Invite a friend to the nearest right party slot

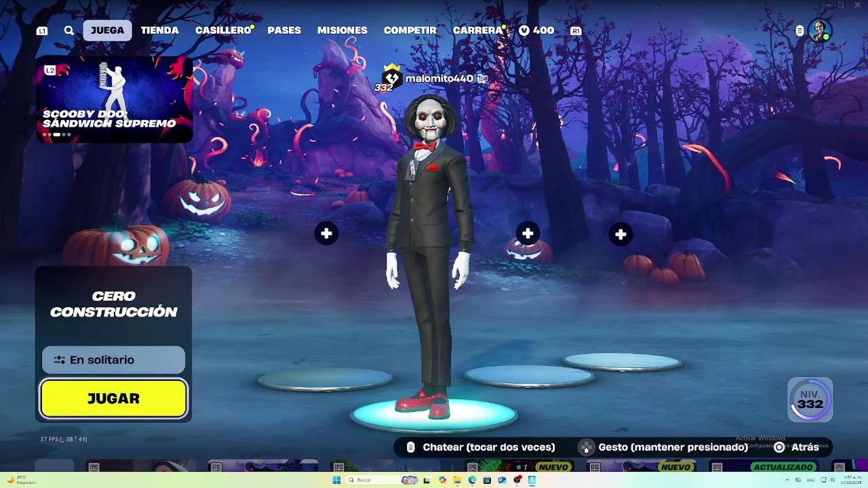point(528,234)
